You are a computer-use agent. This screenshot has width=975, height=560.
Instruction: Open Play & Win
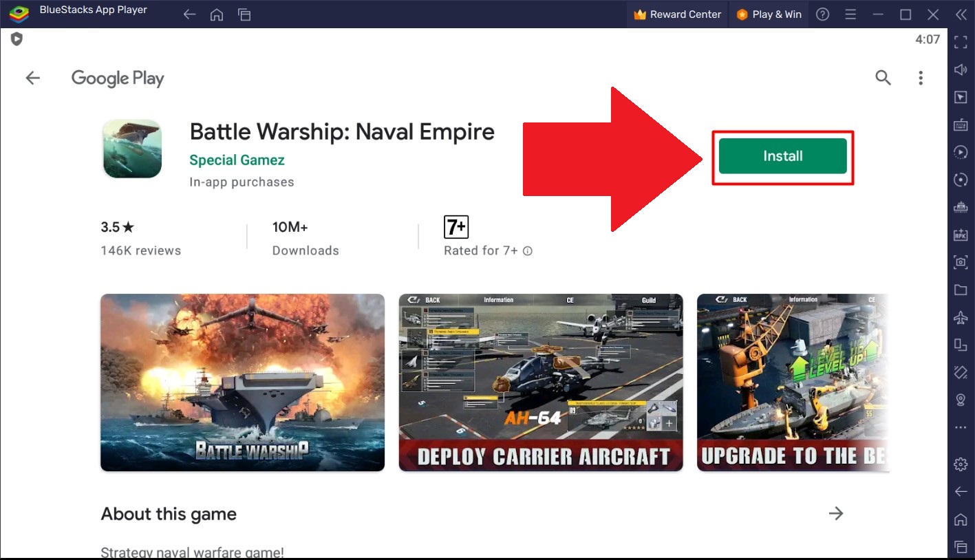(x=769, y=14)
